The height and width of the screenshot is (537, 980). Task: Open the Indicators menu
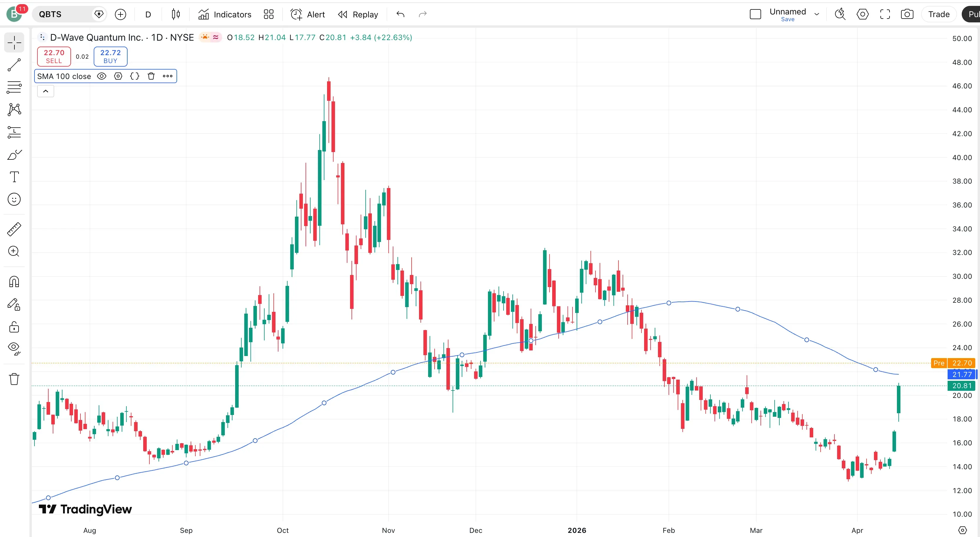point(225,14)
